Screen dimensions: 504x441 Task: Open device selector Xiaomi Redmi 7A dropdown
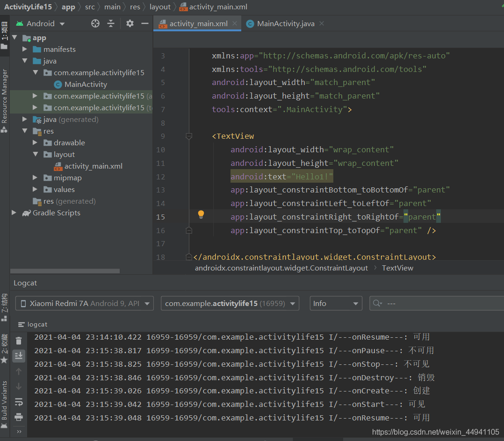point(84,303)
